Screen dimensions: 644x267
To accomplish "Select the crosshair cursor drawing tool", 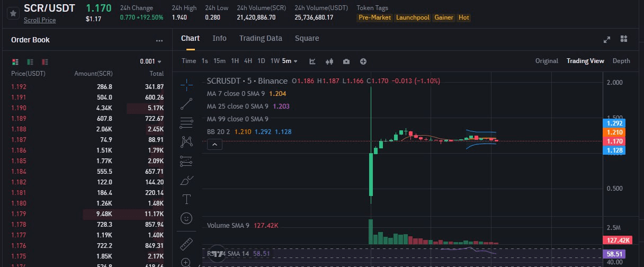I will tap(186, 84).
